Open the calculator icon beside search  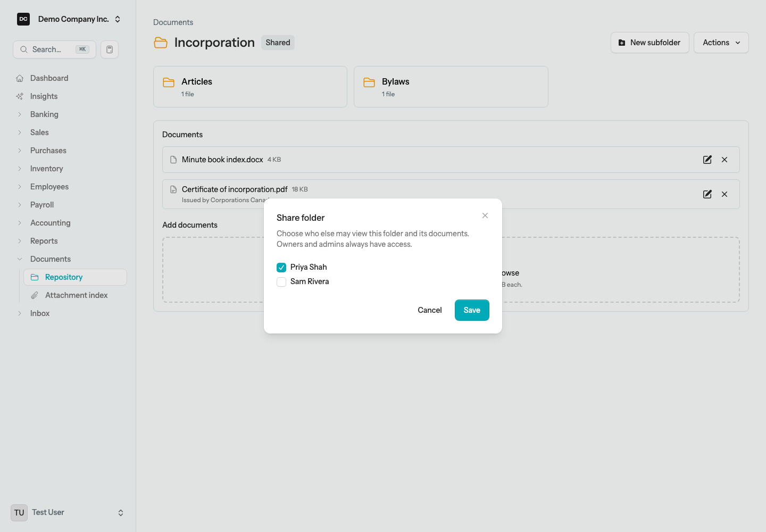pos(110,49)
